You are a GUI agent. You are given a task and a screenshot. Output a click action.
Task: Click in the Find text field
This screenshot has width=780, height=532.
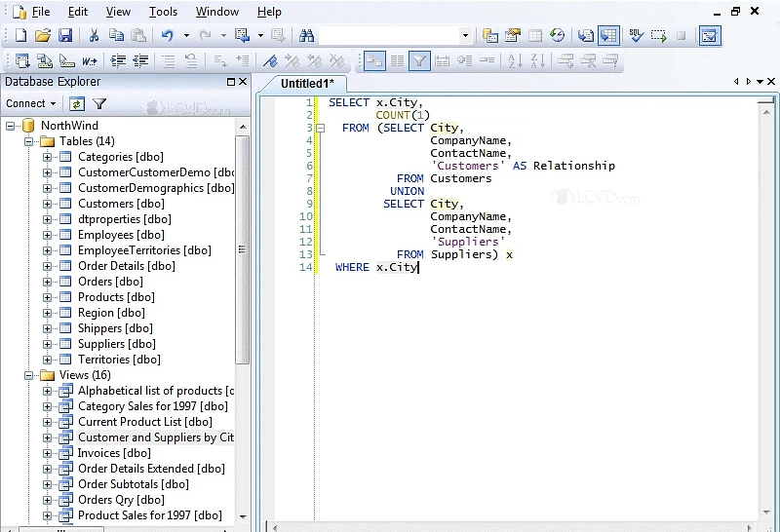[389, 36]
